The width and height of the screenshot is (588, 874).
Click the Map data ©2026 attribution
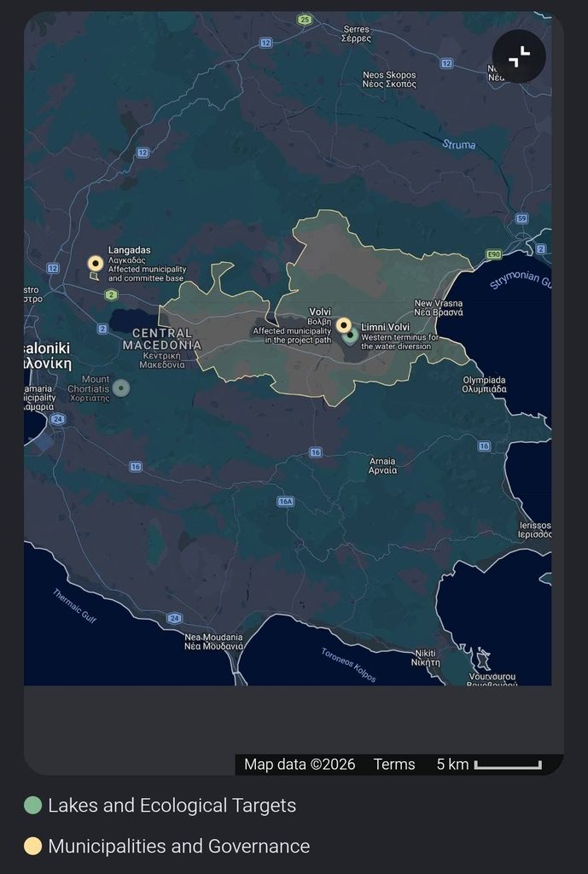pyautogui.click(x=300, y=764)
